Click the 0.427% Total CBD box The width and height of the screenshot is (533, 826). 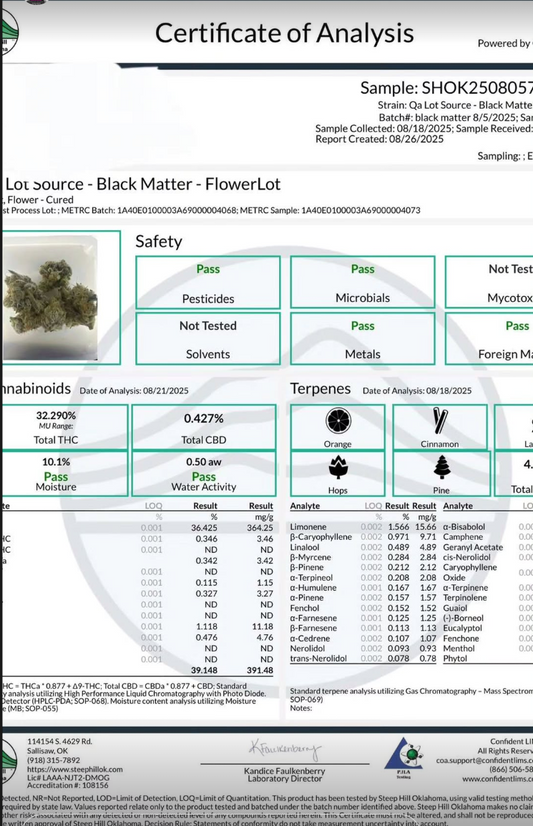click(x=204, y=427)
